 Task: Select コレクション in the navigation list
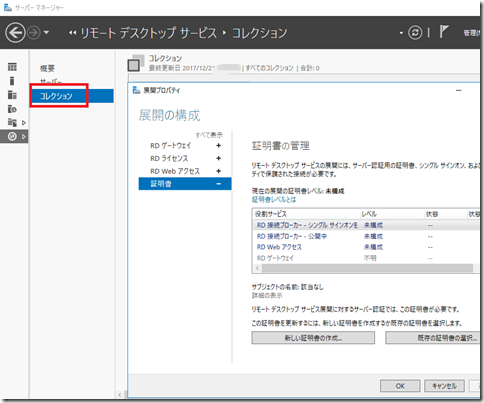coord(72,96)
